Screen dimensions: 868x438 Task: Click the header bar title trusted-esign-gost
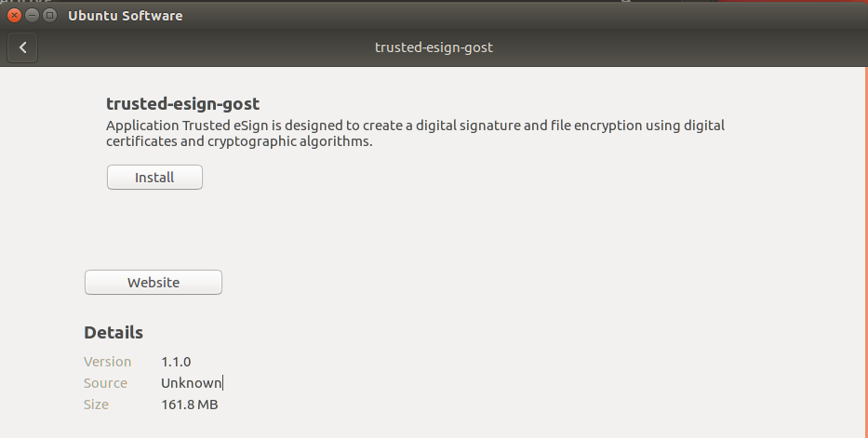434,47
